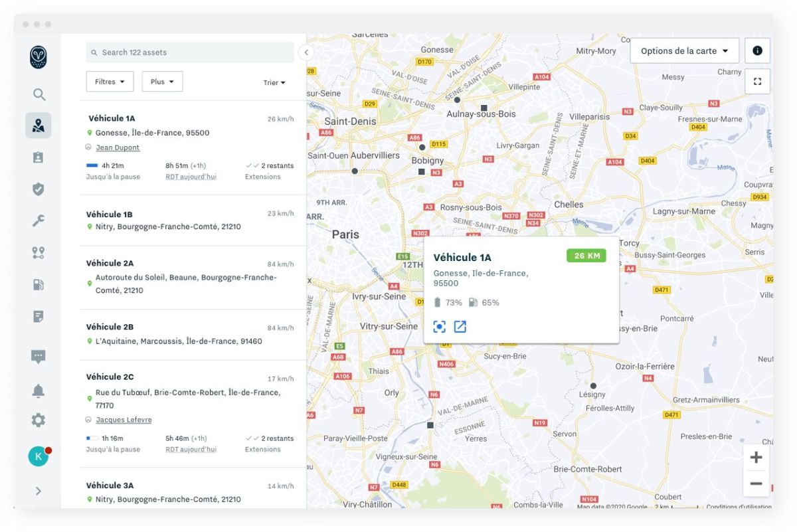Image resolution: width=797 pixels, height=532 pixels.
Task: Click the battery 73% indicator in popup
Action: click(448, 303)
